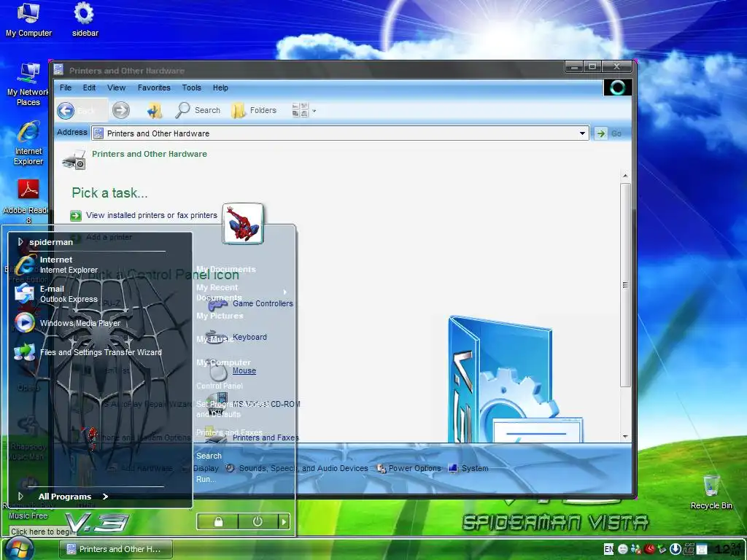
Task: Click the system clock in the tray
Action: point(729,548)
